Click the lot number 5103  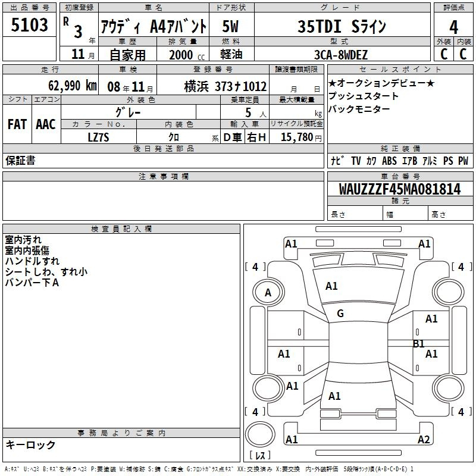click(30, 26)
